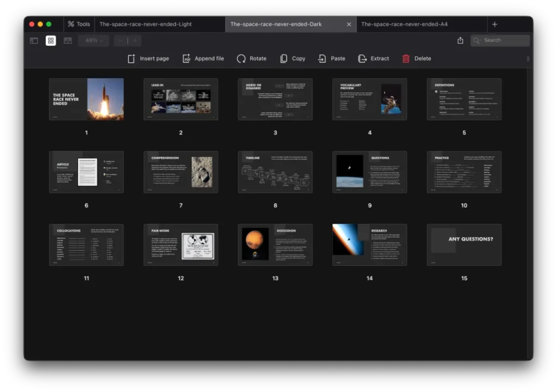557x392 pixels.
Task: Close the Dark document tab
Action: (349, 24)
